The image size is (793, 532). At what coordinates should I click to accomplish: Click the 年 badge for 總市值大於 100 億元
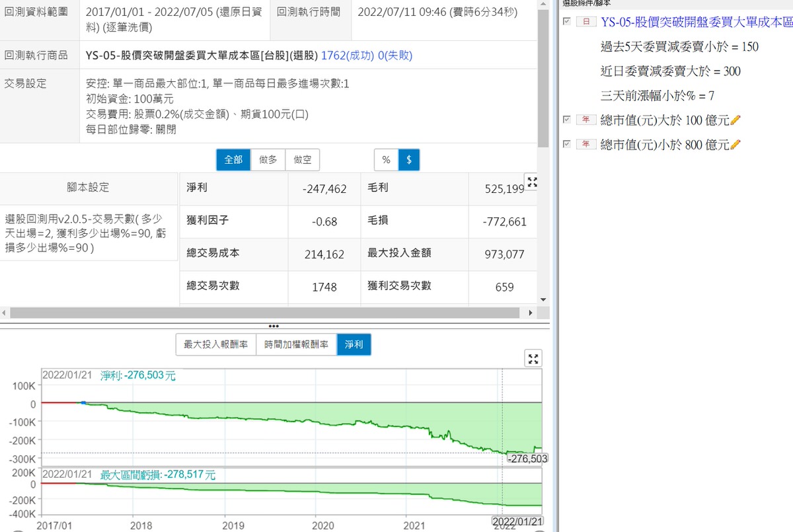[x=585, y=120]
